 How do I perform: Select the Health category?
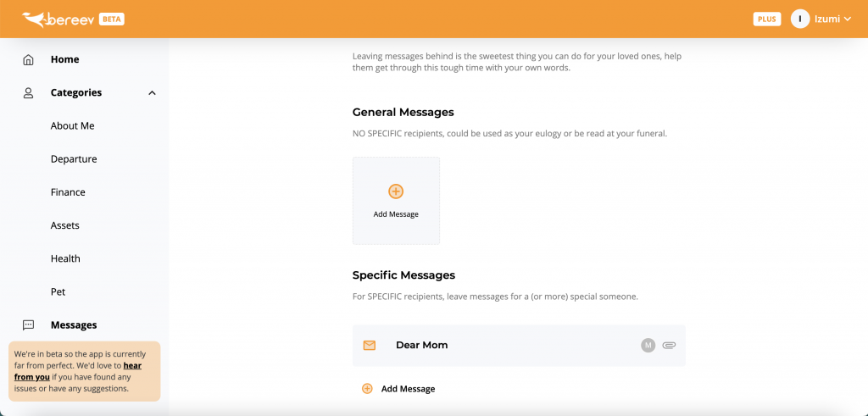65,258
